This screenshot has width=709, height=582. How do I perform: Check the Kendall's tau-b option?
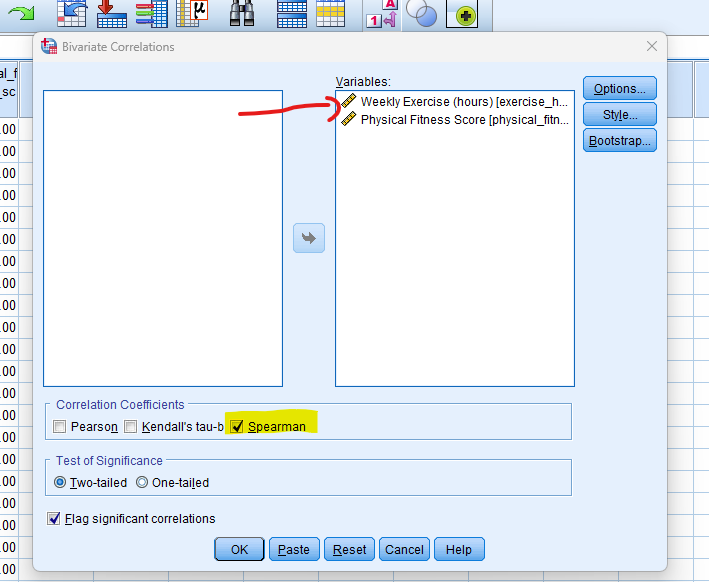(130, 427)
